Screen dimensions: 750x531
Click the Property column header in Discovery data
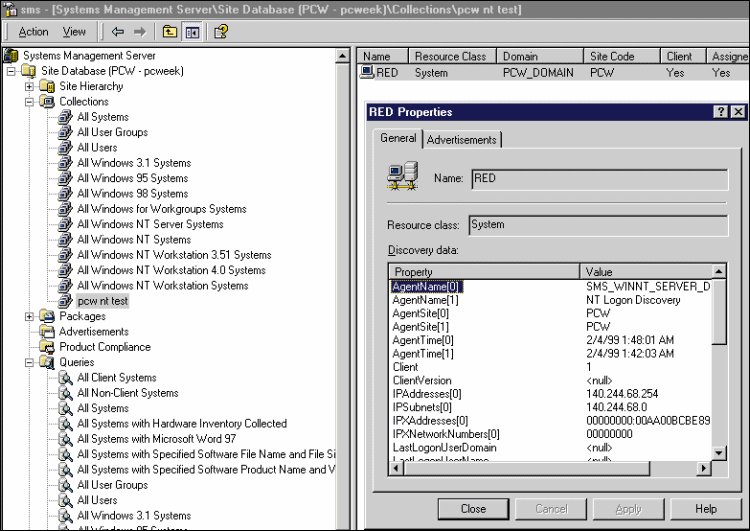pyautogui.click(x=484, y=272)
